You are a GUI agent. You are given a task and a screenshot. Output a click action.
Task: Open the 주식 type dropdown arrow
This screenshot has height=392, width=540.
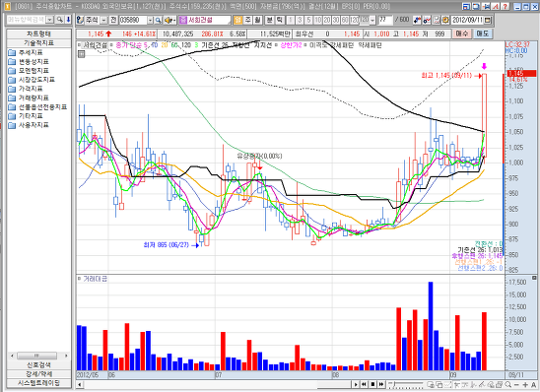pos(103,21)
